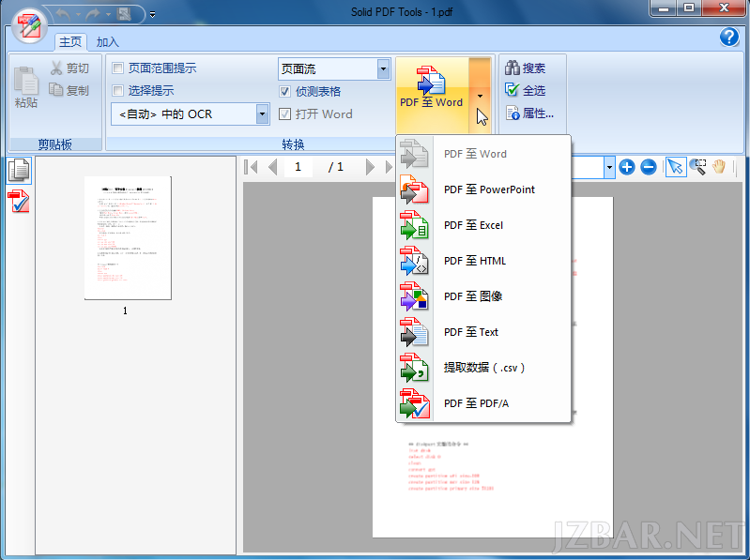This screenshot has height=560, width=750.
Task: Toggle the detect tables checkbox
Action: [284, 91]
